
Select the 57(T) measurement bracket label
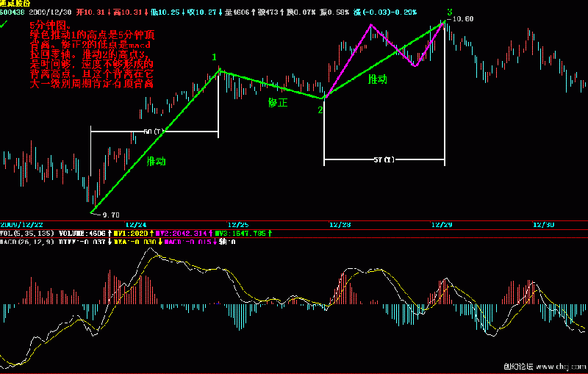pos(384,159)
